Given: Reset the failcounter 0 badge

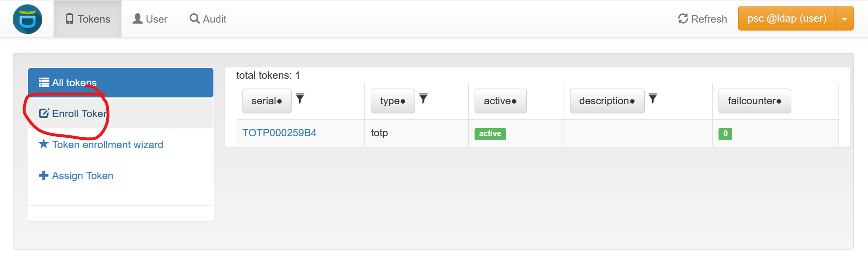Looking at the screenshot, I should 725,134.
